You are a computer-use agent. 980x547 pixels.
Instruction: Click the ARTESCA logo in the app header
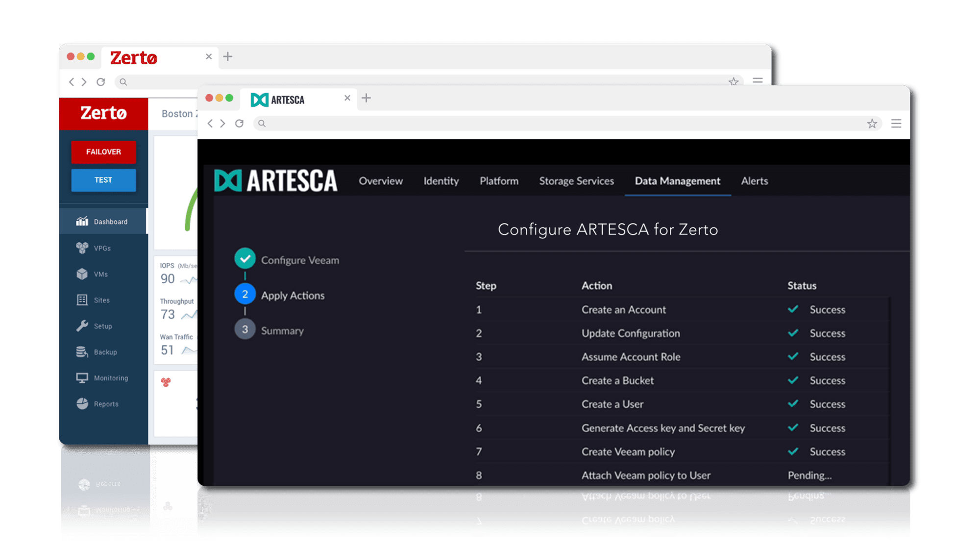[x=276, y=181]
